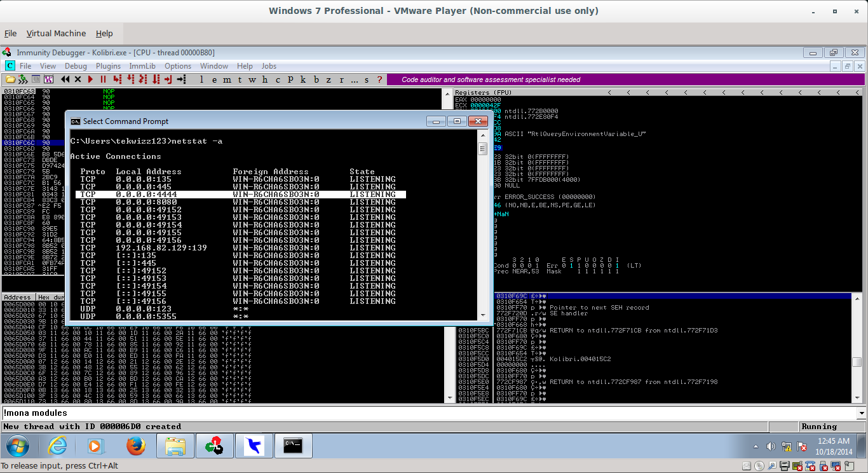Open the Windows Start menu orb
This screenshot has width=868, height=473.
tap(18, 446)
